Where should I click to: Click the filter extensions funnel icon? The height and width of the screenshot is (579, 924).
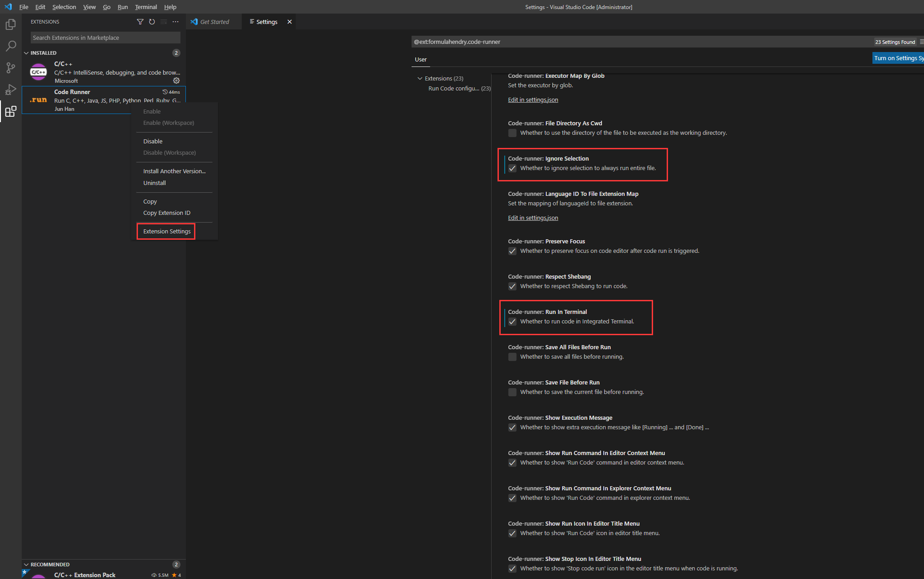[140, 22]
